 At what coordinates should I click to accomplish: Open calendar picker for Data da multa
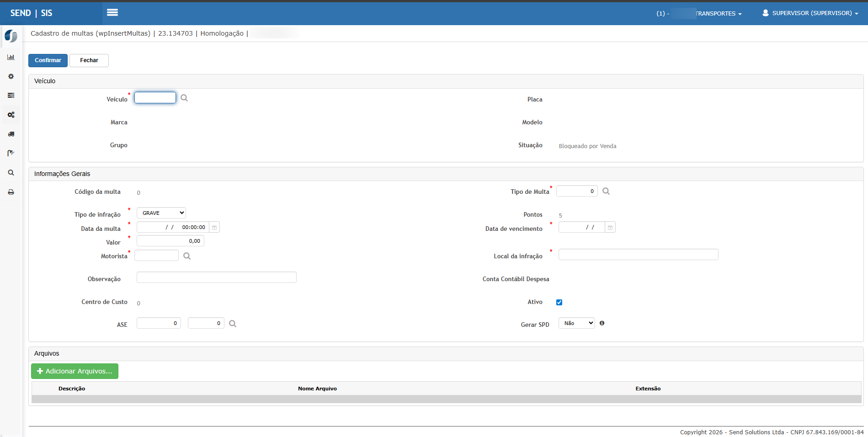tap(214, 227)
